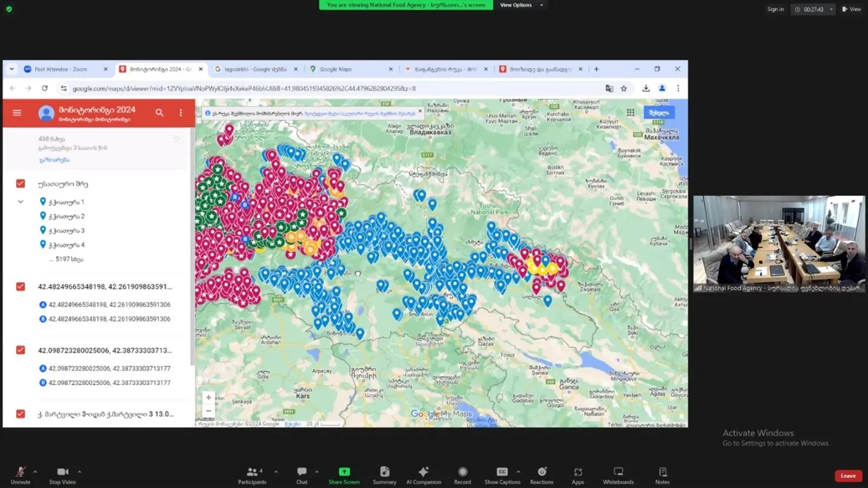The width and height of the screenshot is (868, 488).
Task: Open Zoom Notes
Action: [662, 476]
